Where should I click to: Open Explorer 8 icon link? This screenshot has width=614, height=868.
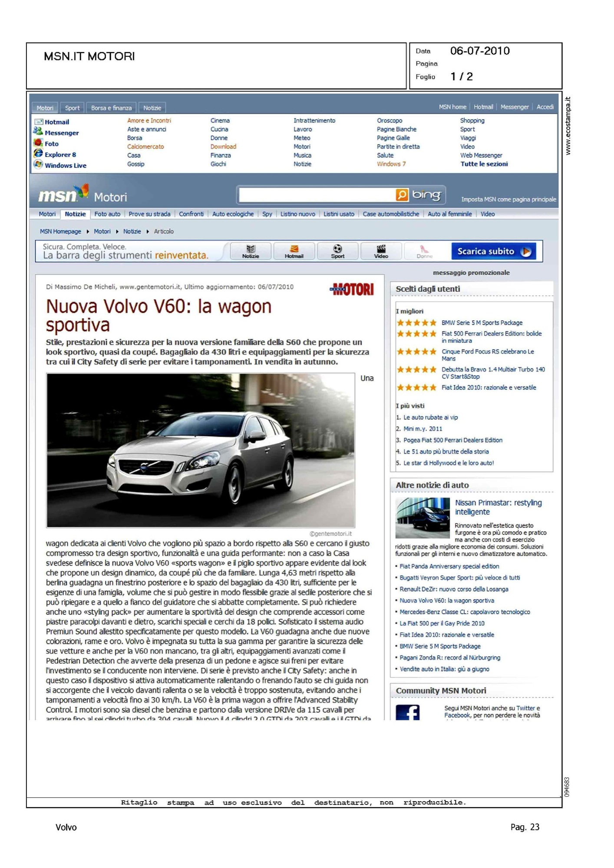click(38, 154)
